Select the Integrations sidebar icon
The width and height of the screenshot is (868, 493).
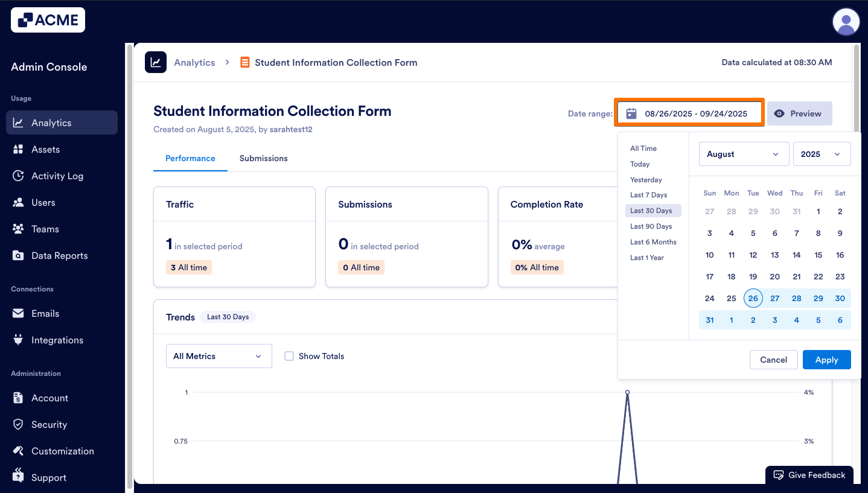tap(58, 340)
